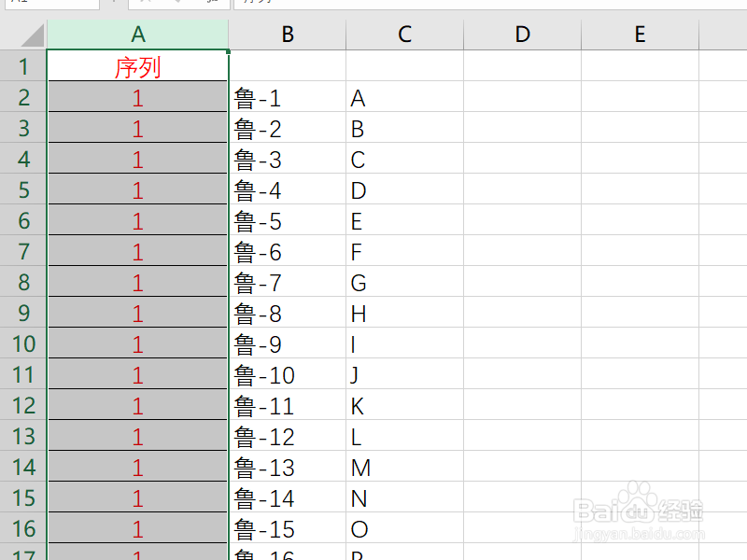Click cell C11 containing letter J
The width and height of the screenshot is (747, 560).
(404, 374)
